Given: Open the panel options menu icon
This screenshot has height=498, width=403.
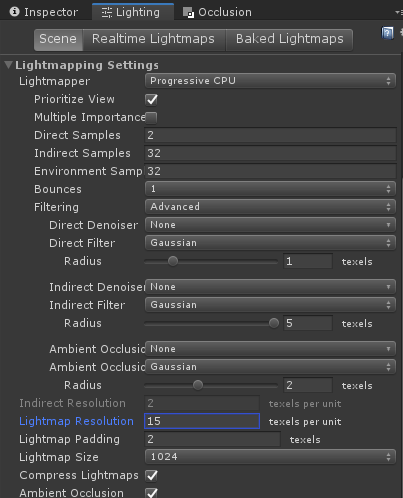Looking at the screenshot, I should [x=399, y=12].
